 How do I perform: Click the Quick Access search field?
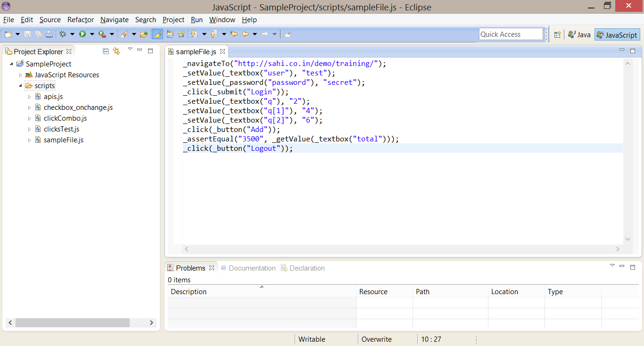[x=511, y=34]
